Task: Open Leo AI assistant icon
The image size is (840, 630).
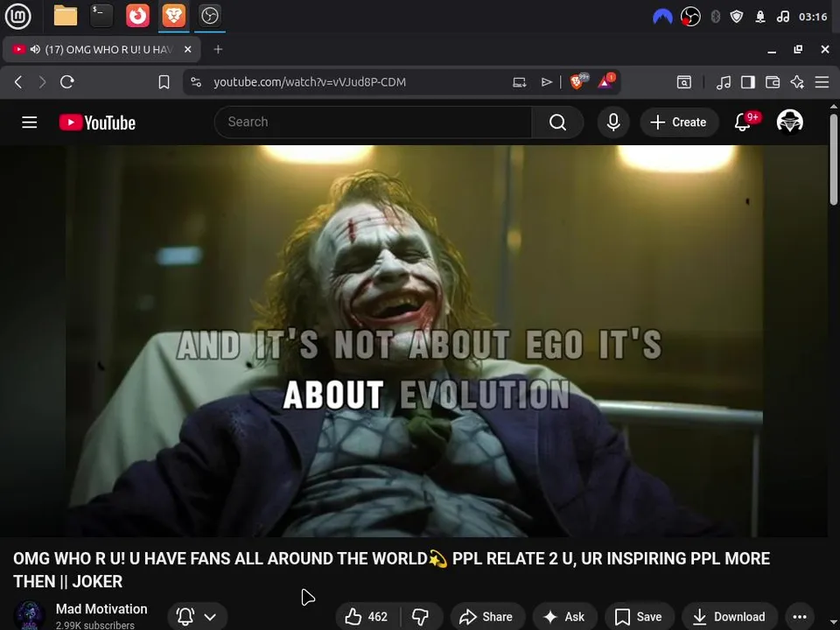Action: pyautogui.click(x=797, y=82)
